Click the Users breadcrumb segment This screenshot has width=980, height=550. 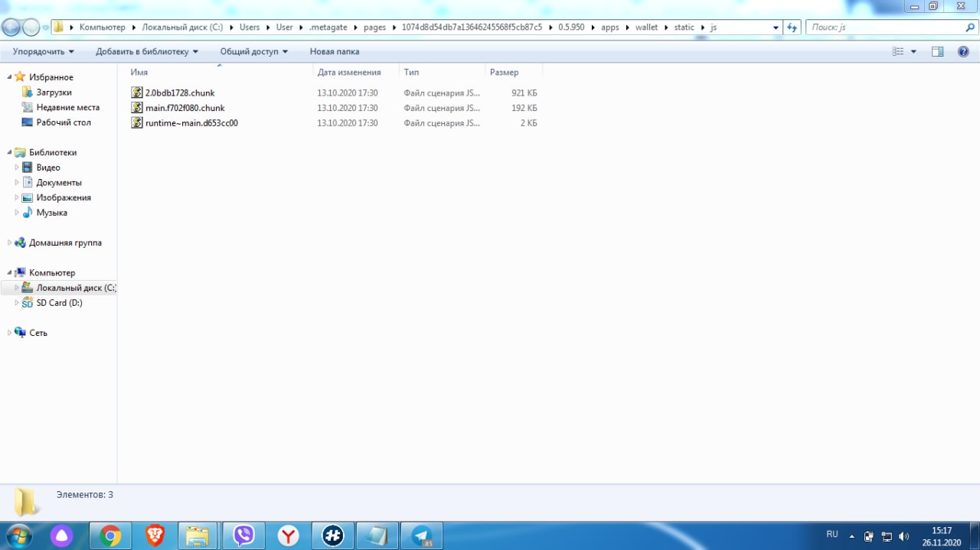pyautogui.click(x=250, y=28)
